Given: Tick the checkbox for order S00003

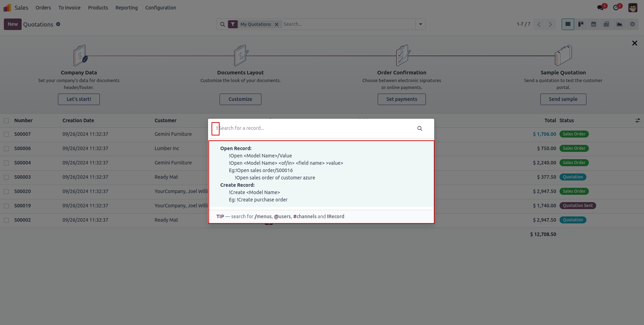Looking at the screenshot, I should 6,177.
